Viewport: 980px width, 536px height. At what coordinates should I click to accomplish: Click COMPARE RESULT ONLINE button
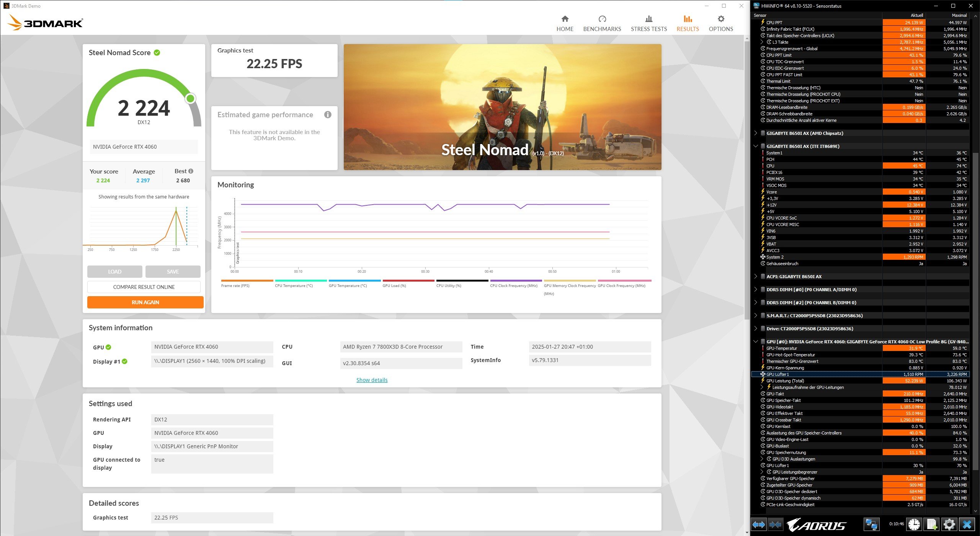[x=144, y=287]
